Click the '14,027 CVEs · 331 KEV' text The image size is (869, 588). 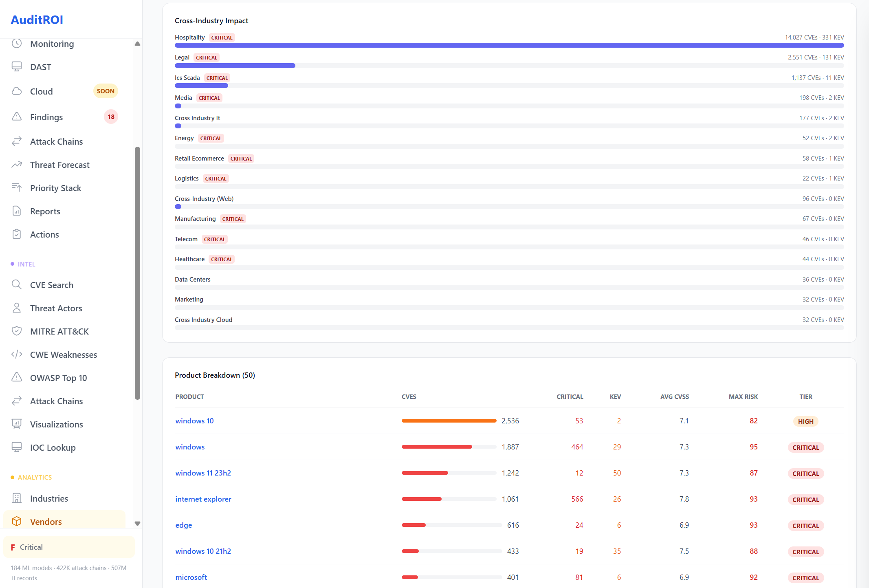814,37
